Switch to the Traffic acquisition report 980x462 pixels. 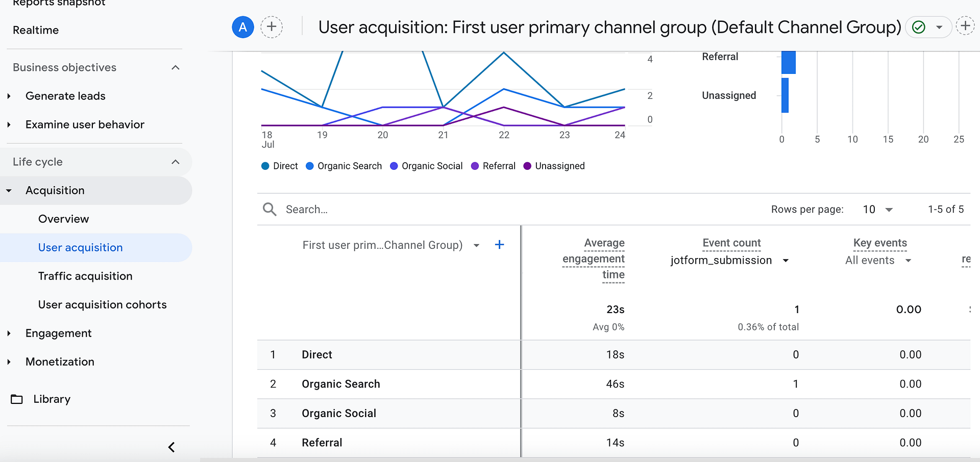coord(85,276)
